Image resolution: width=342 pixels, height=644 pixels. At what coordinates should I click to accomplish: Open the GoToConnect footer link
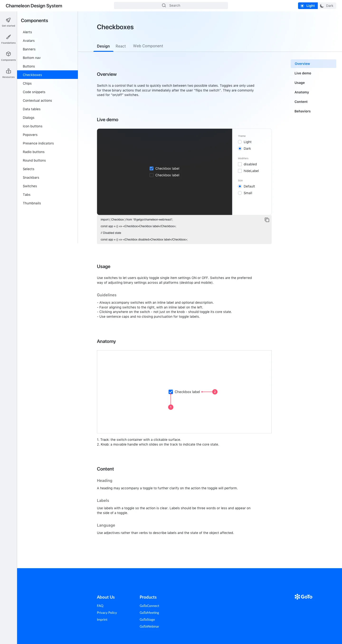click(x=149, y=606)
